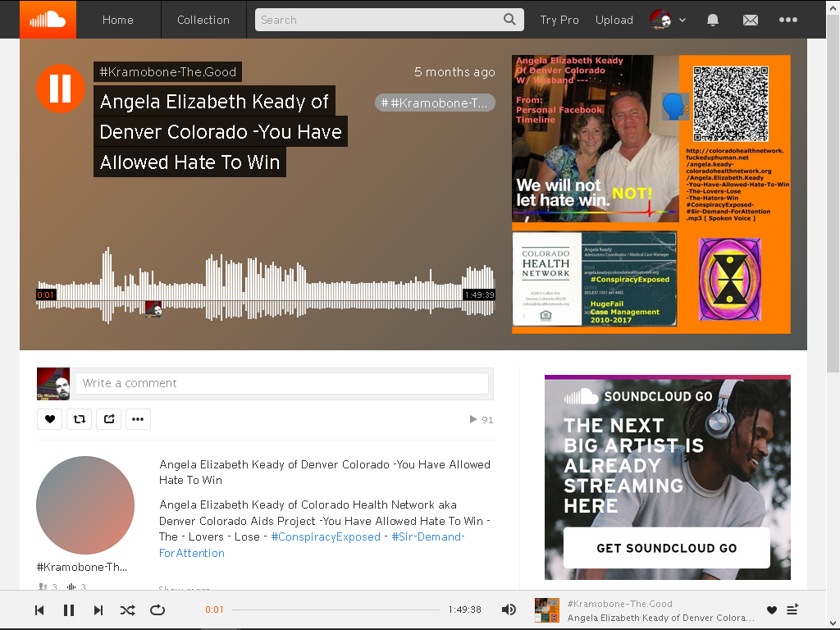840x630 pixels.
Task: Open the Upload page
Action: point(614,20)
